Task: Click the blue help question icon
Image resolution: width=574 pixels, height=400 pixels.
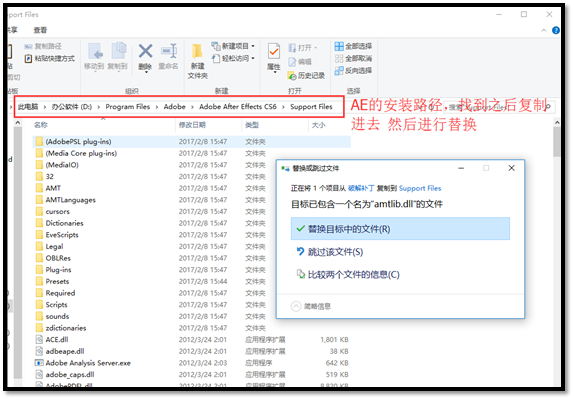Action: pyautogui.click(x=555, y=30)
